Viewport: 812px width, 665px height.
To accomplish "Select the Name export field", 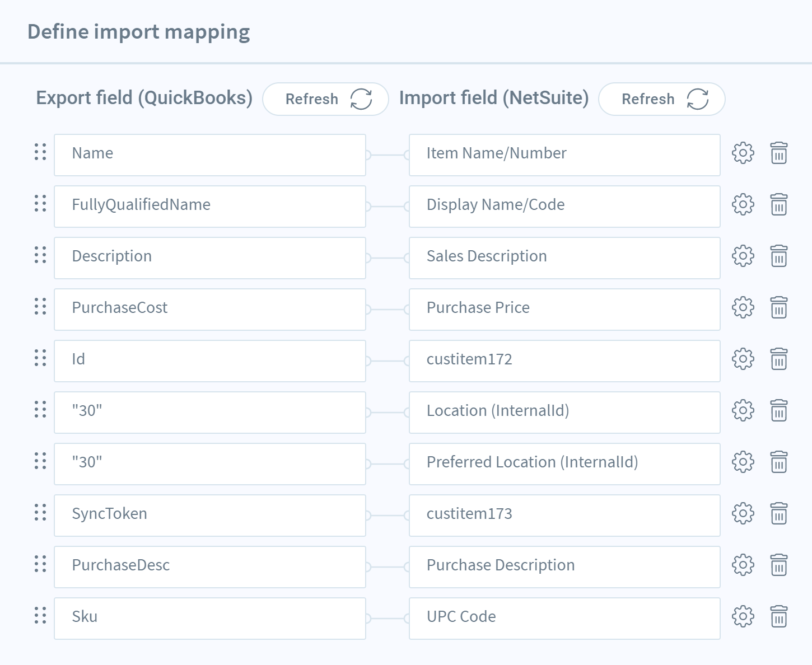I will (210, 155).
